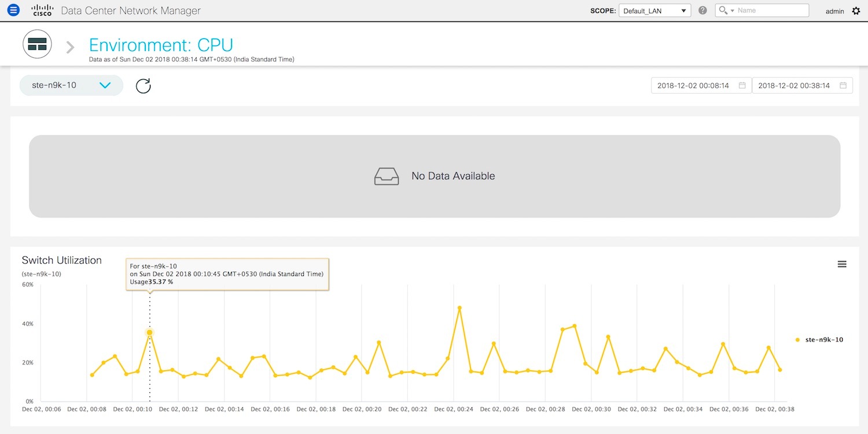This screenshot has height=434, width=868.
Task: Expand the ste-n9k-10 switch selector
Action: (71, 85)
